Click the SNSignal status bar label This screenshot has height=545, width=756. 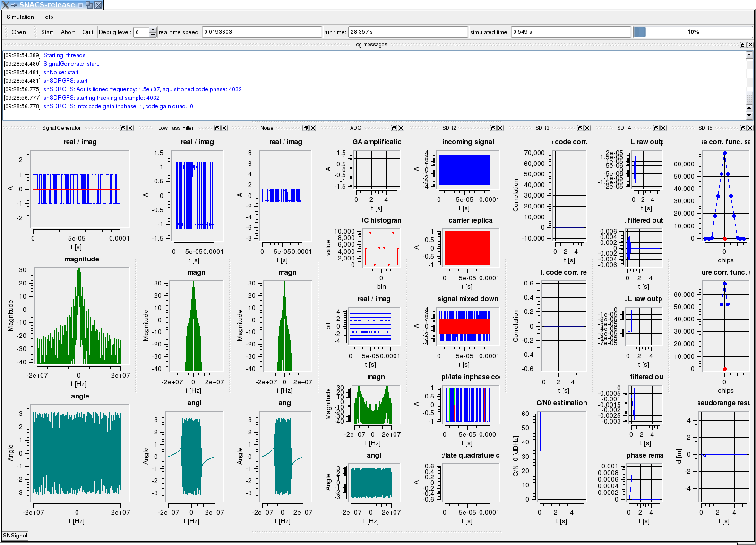(15, 536)
